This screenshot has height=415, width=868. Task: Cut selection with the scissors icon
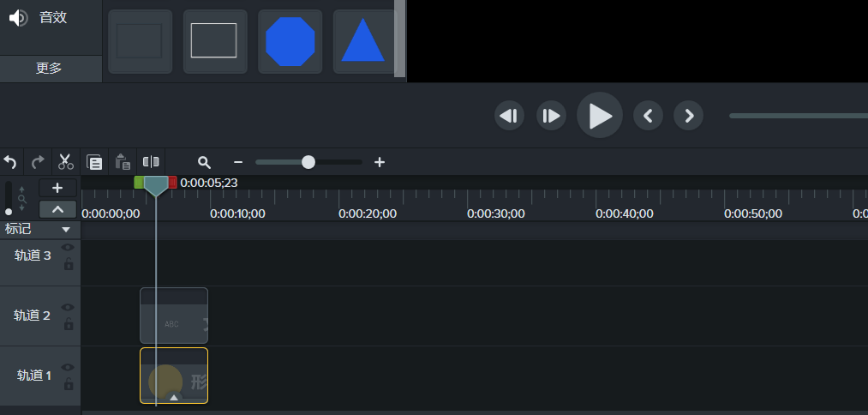(66, 161)
